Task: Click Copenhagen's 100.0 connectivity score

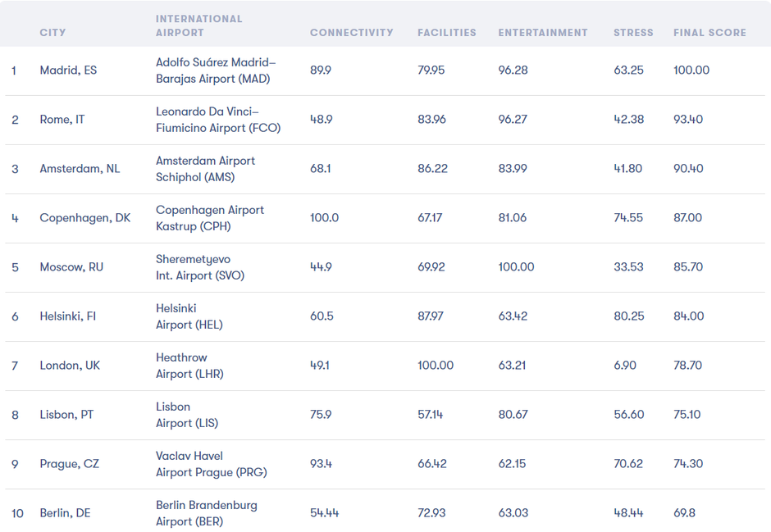Action: 324,218
